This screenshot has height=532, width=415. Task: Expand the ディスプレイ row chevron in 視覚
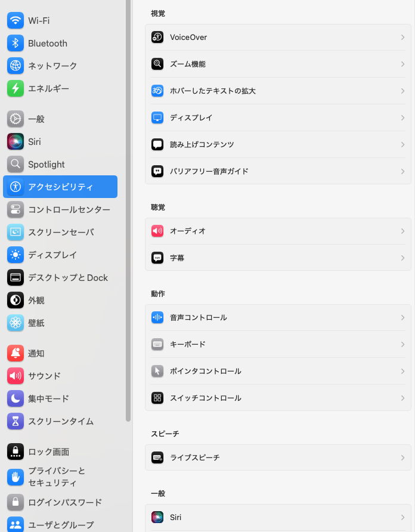tap(403, 117)
